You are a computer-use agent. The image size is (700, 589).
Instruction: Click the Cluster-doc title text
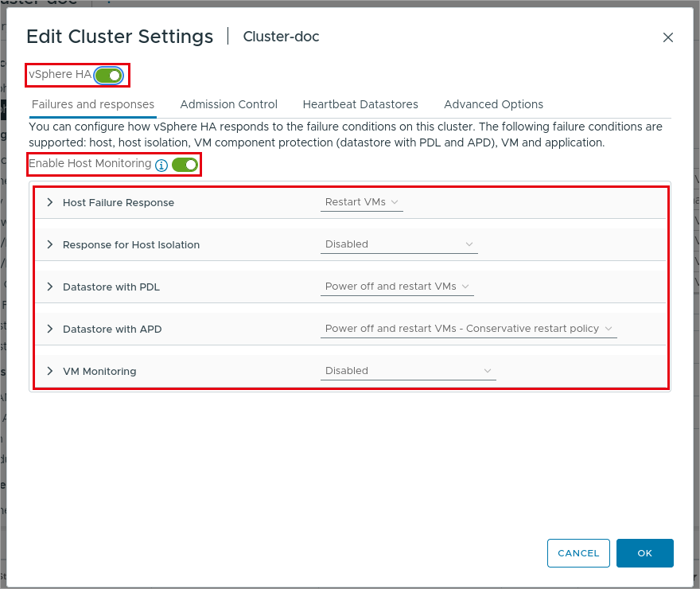click(281, 37)
